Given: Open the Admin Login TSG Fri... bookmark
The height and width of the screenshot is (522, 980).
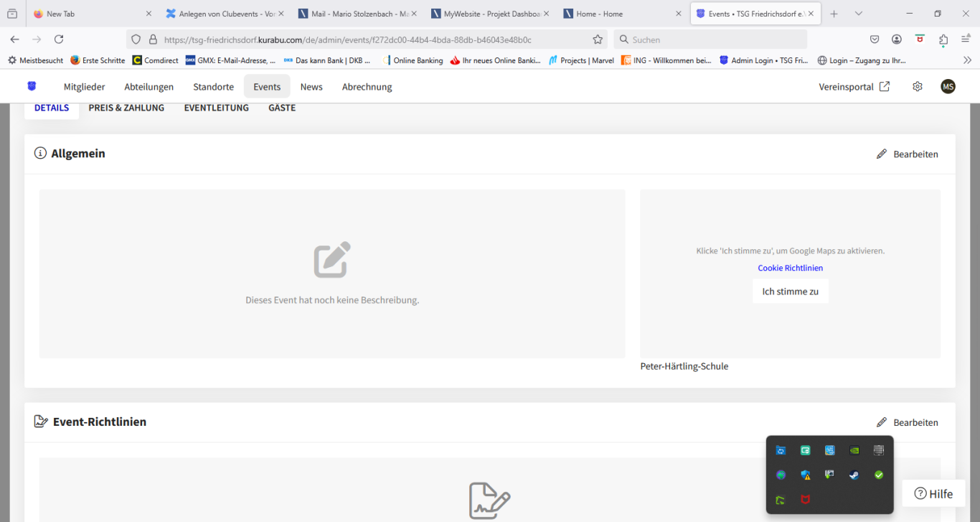Looking at the screenshot, I should point(763,60).
